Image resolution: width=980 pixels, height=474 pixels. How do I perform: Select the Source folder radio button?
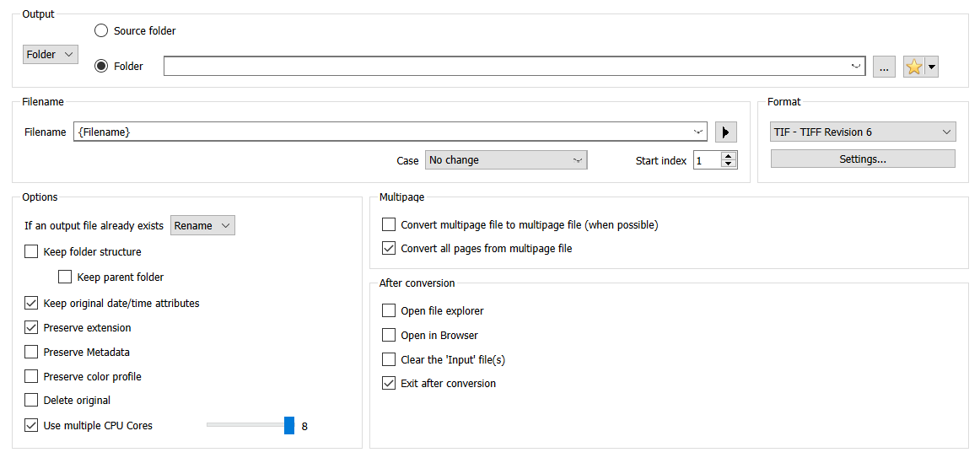point(101,30)
